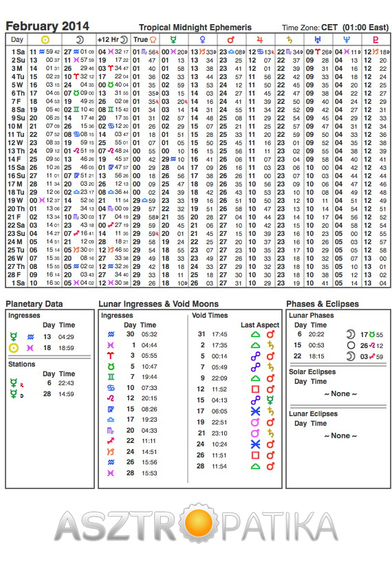Click Sagittarius glyph in lunar ingress 11:11
Viewport: 392px width, 562px height.
pos(111,441)
